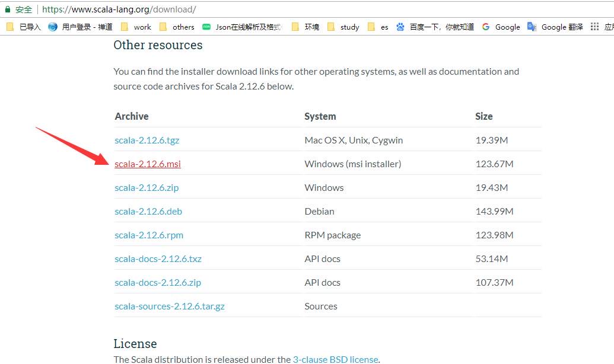This screenshot has height=364, width=614.
Task: Open the 用户登录 - 禅道 bookmark
Action: (80, 27)
